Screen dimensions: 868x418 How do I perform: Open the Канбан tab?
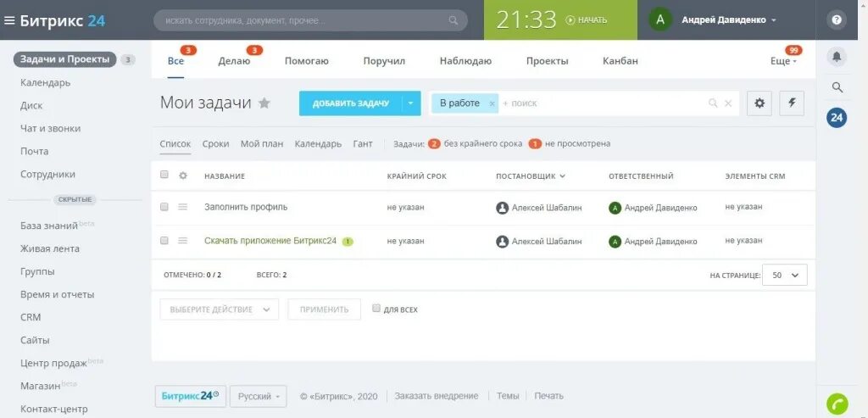[620, 61]
